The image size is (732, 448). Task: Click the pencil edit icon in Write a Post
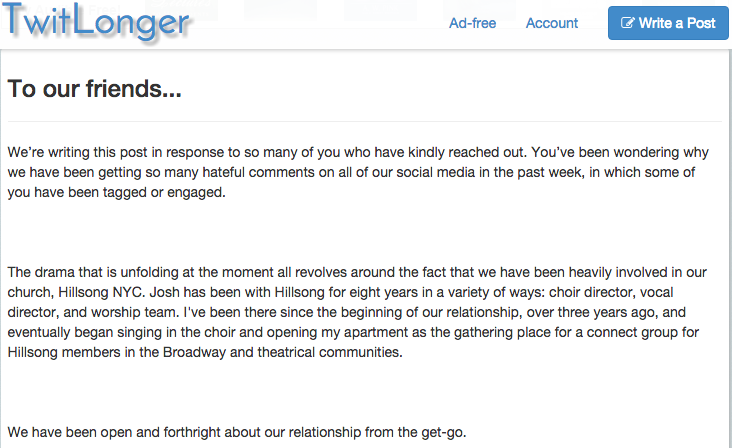pyautogui.click(x=627, y=23)
